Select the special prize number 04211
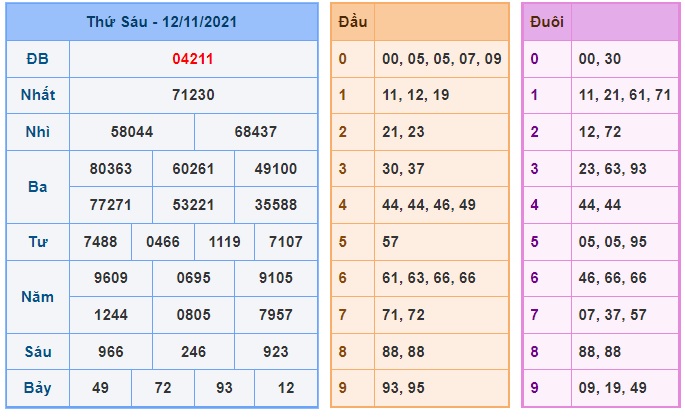This screenshot has width=685, height=419. (193, 59)
